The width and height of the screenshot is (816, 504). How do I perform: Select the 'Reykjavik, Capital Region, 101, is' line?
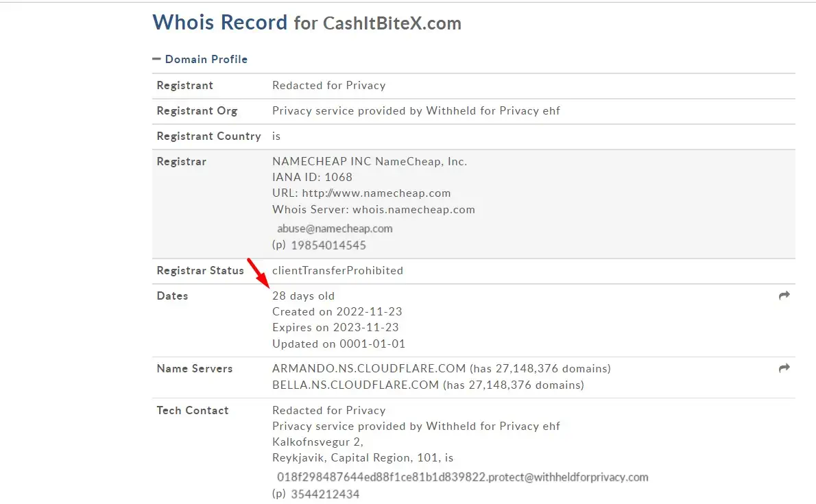coord(363,457)
